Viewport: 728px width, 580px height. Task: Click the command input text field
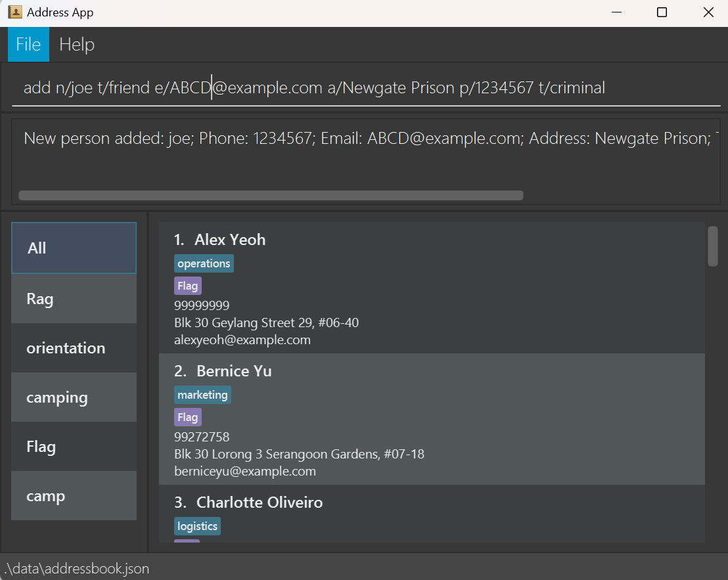[x=366, y=88]
